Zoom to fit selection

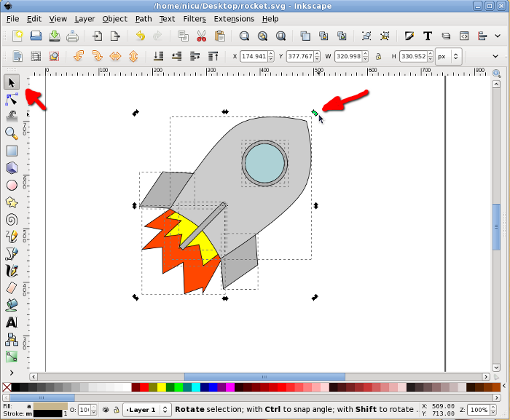coord(244,36)
